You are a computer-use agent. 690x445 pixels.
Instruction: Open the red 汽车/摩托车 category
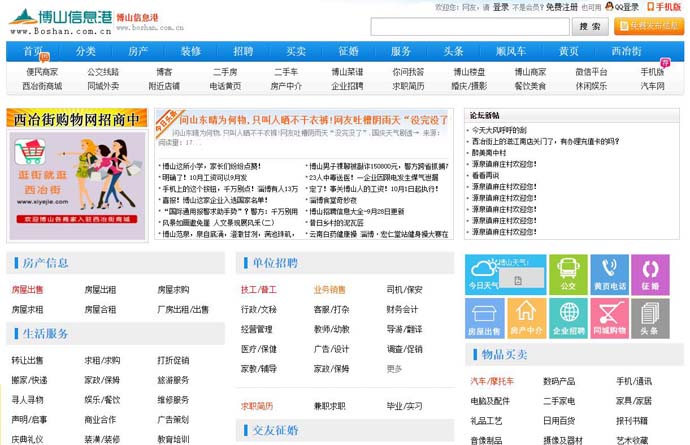pyautogui.click(x=492, y=381)
